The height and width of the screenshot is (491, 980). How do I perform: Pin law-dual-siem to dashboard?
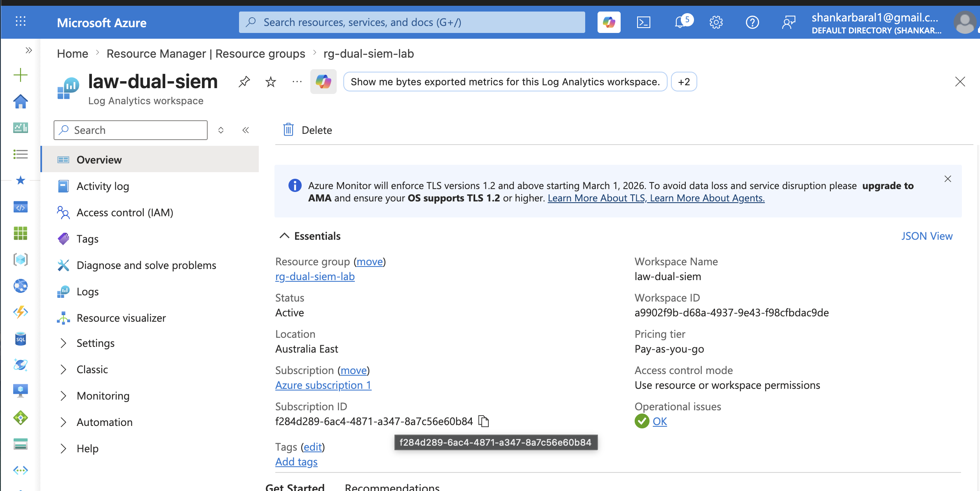tap(244, 82)
